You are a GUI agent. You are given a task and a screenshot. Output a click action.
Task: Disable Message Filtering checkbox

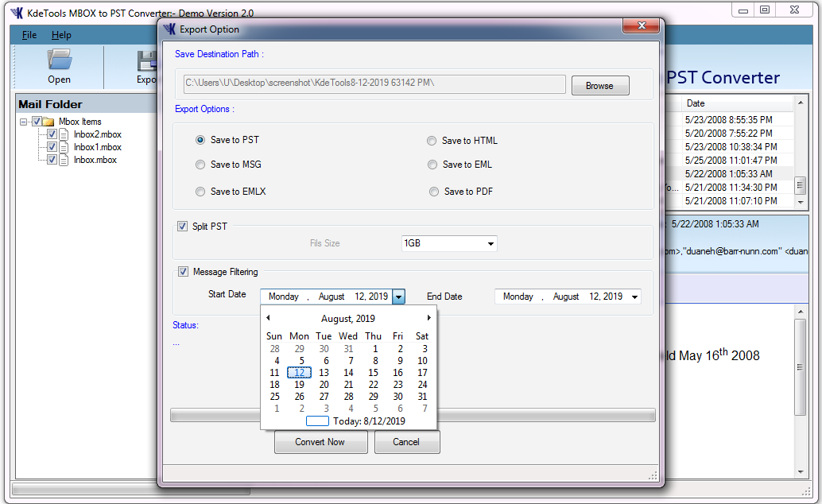pyautogui.click(x=184, y=272)
